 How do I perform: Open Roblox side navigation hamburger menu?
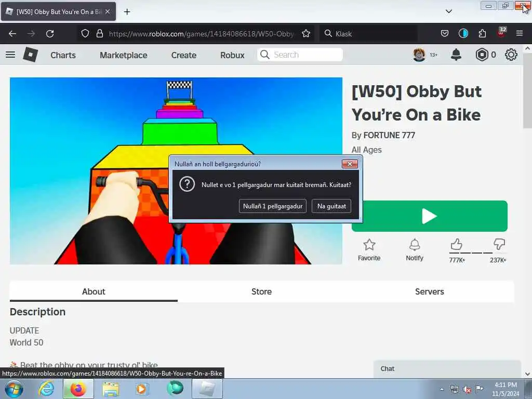click(10, 55)
